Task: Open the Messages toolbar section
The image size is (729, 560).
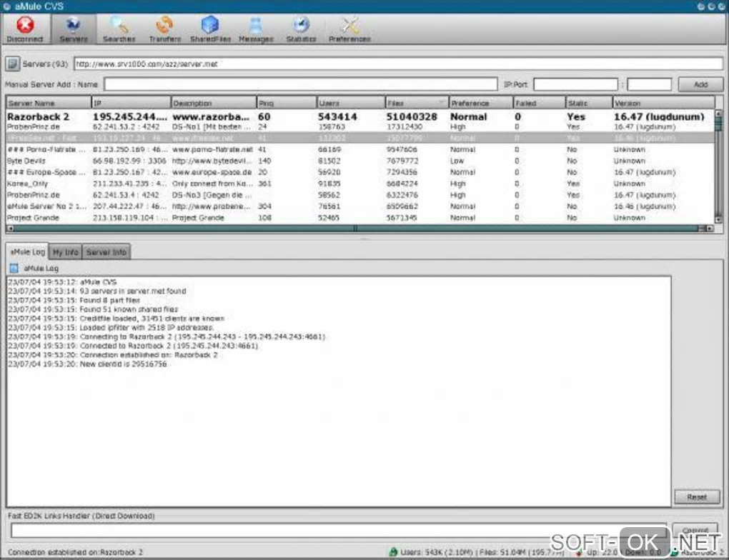Action: [x=256, y=29]
